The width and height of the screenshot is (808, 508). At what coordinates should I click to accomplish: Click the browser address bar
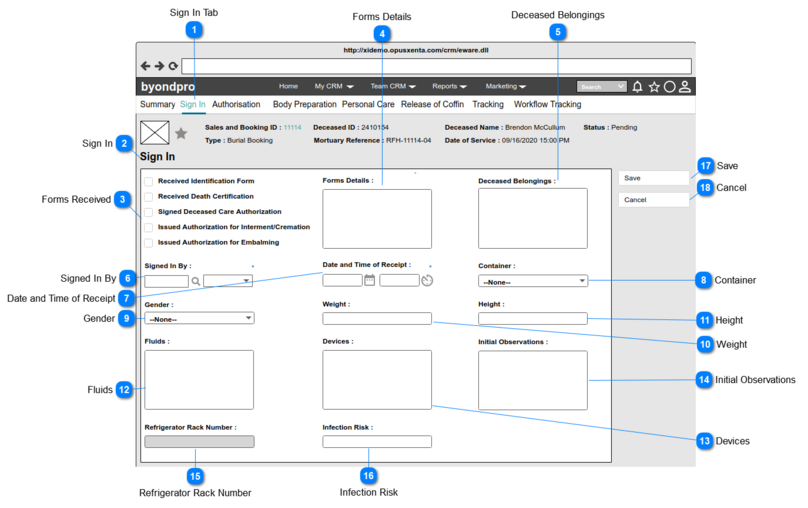click(436, 66)
